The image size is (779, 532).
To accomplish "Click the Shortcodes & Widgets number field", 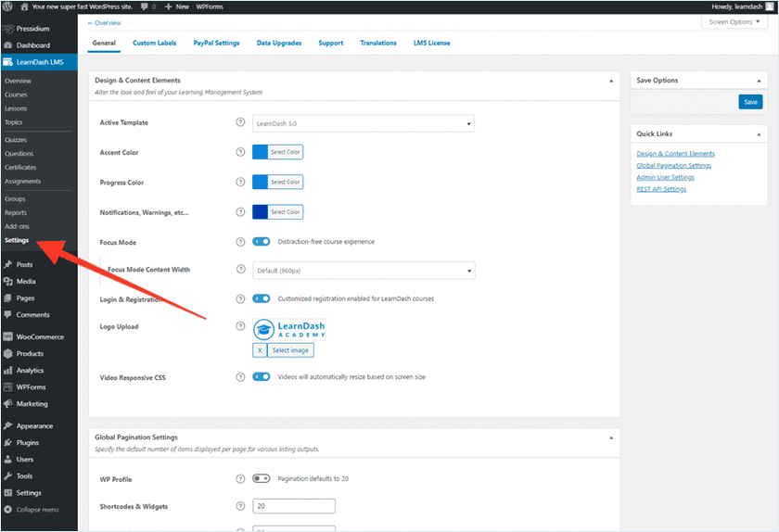I will 293,506.
